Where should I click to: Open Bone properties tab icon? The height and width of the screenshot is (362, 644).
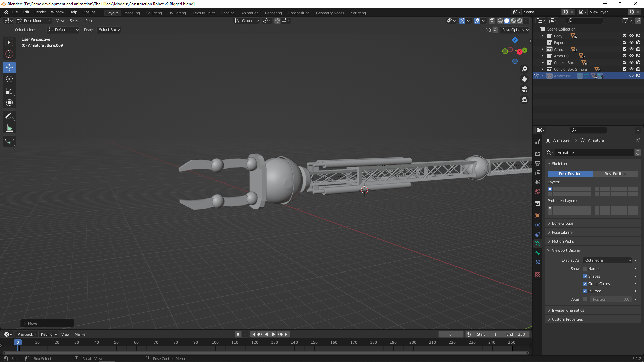tap(538, 253)
